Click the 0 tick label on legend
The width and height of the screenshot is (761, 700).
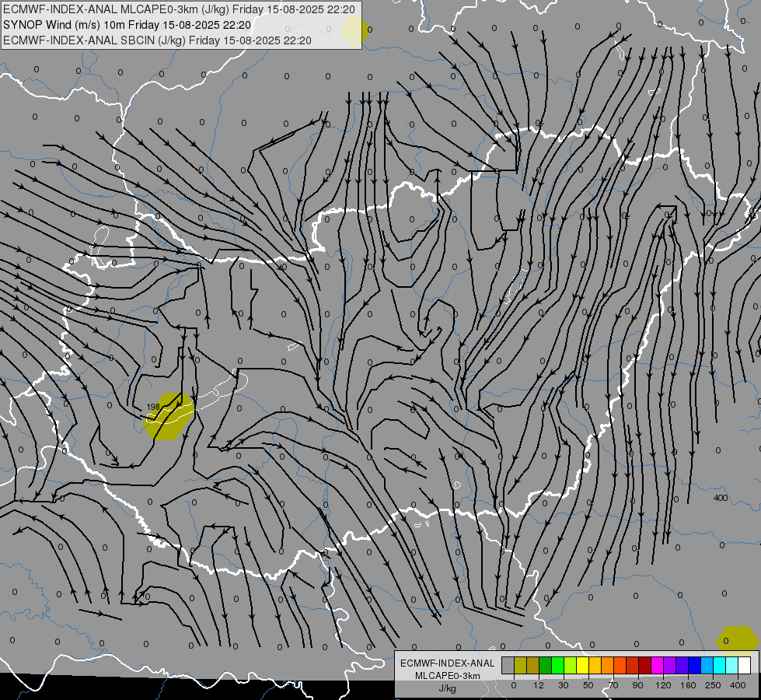click(514, 685)
